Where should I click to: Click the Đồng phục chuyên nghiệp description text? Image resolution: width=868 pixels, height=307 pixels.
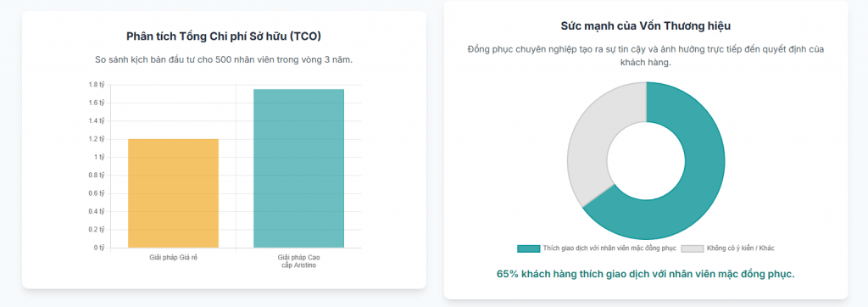[646, 56]
